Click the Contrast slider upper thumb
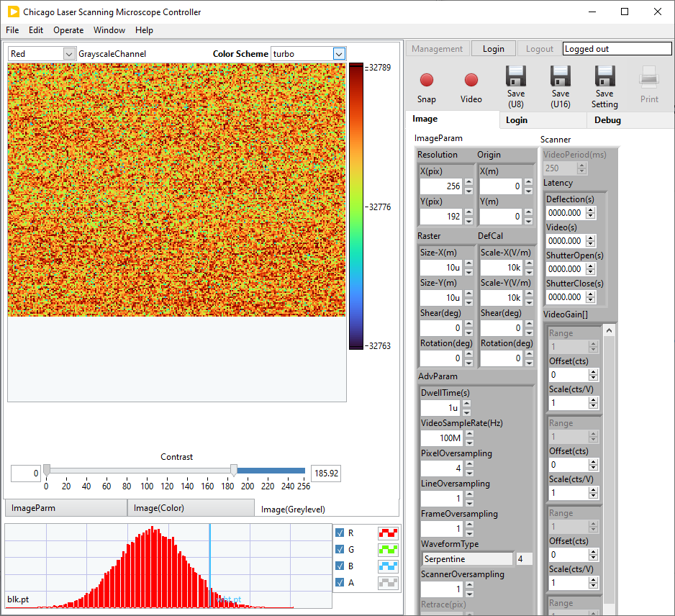The width and height of the screenshot is (675, 616). click(234, 470)
